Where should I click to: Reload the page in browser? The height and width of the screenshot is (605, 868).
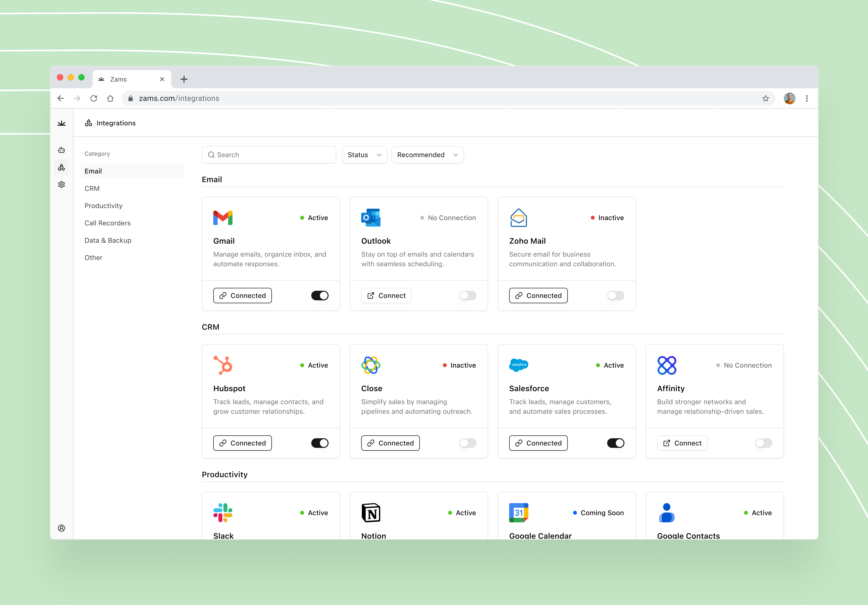click(94, 98)
